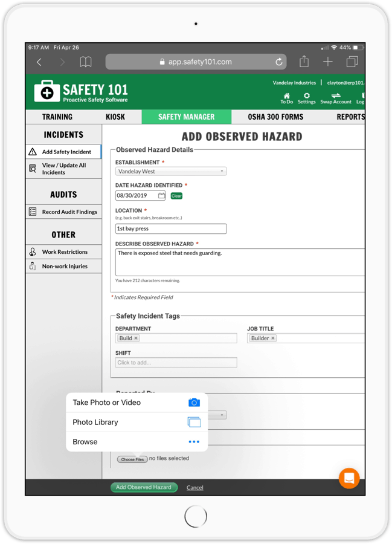
Task: Submit with Add Observed Hazard button
Action: pyautogui.click(x=144, y=487)
